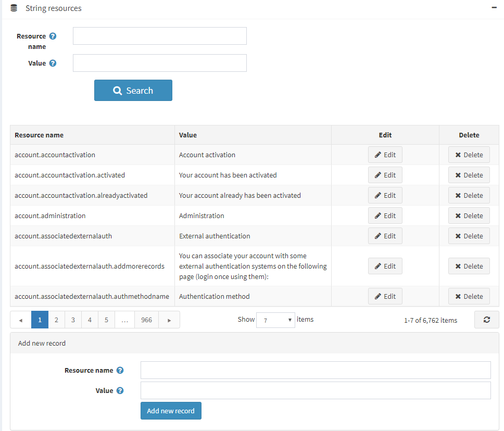This screenshot has width=504, height=431.
Task: Click the previous page arrow in pager
Action: 21,320
